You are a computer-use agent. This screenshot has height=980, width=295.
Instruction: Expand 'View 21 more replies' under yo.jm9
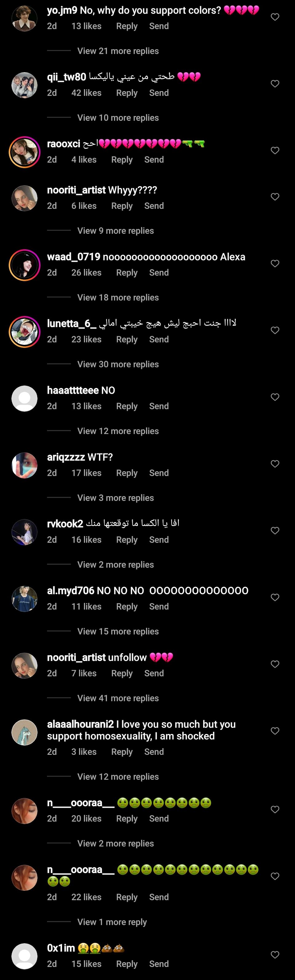tap(118, 50)
